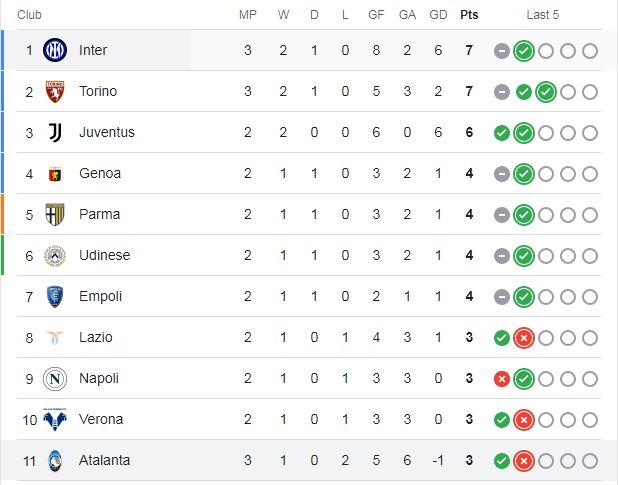Screen dimensions: 618x485
Task: Click the Pts column header
Action: click(469, 15)
